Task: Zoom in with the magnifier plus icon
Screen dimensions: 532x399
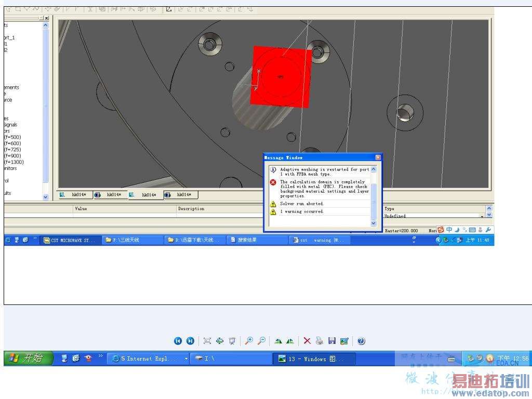Action: point(249,341)
